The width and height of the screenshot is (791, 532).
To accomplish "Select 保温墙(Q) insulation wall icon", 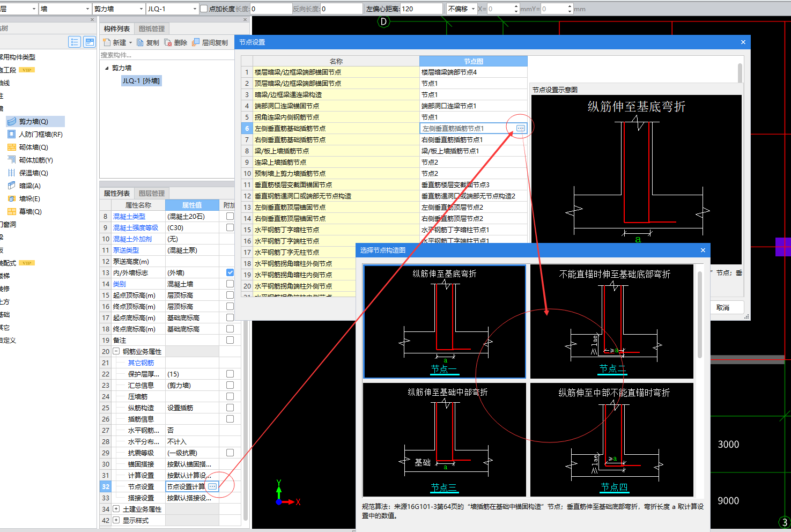I will [11, 173].
